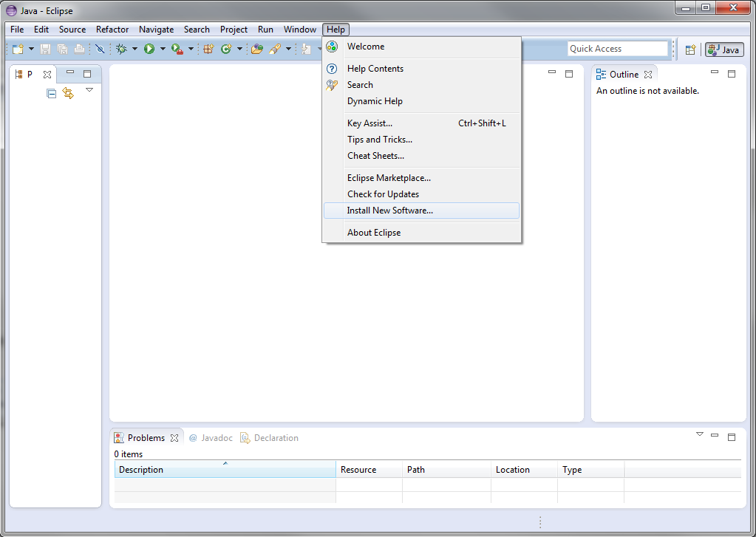Open the Navigate menu
Image resolution: width=756 pixels, height=537 pixels.
point(156,30)
